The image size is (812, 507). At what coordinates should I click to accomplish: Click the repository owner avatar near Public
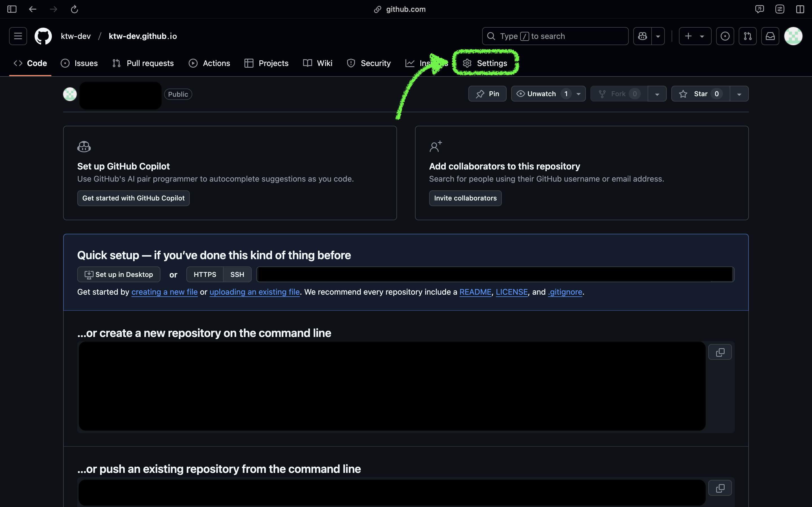click(x=70, y=94)
